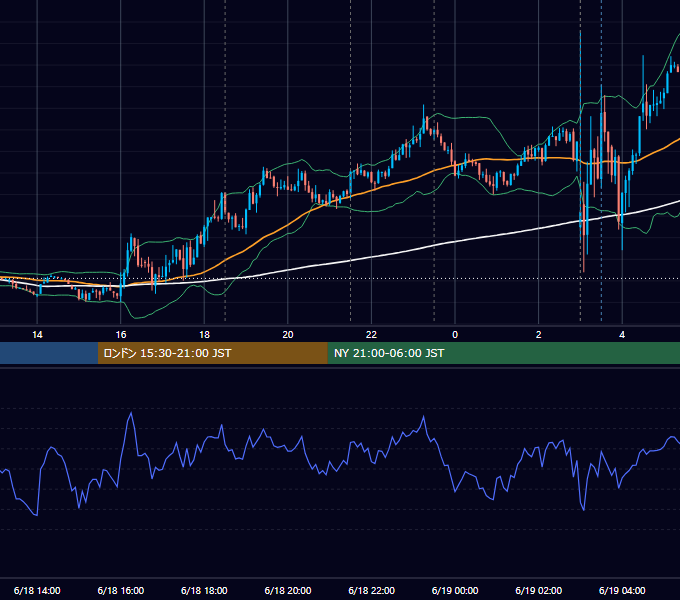The height and width of the screenshot is (600, 680).
Task: Click the hour label 18 on price chart axis
Action: tap(204, 335)
